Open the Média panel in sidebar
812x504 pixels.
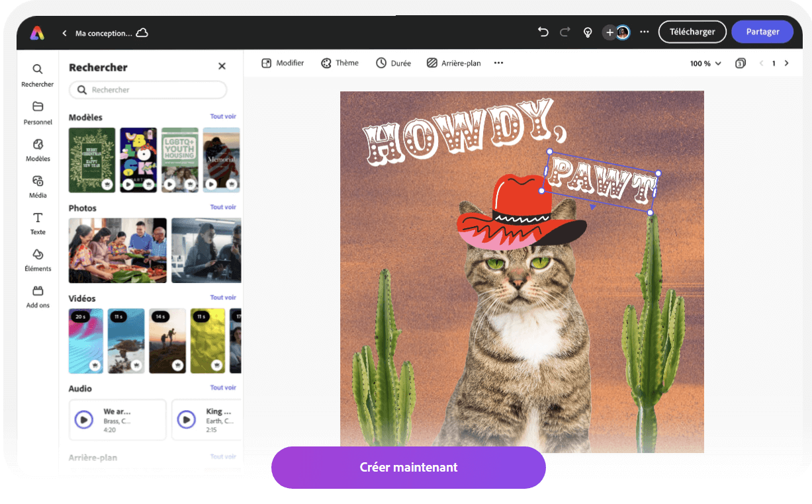point(38,186)
